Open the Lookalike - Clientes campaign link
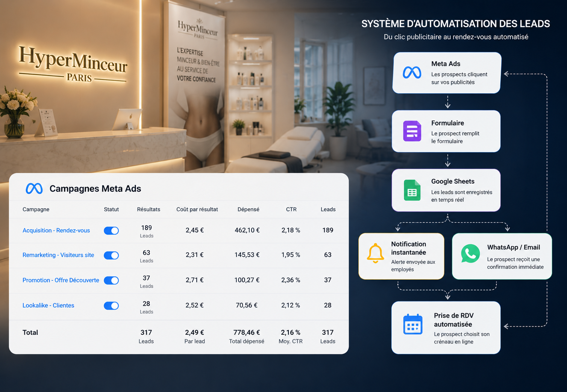Viewport: 567px width, 392px height. [48, 305]
